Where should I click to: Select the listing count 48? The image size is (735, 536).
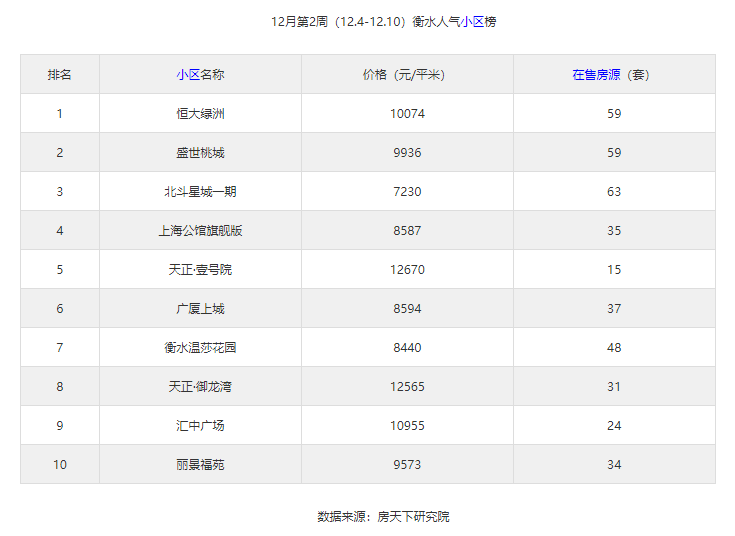614,347
